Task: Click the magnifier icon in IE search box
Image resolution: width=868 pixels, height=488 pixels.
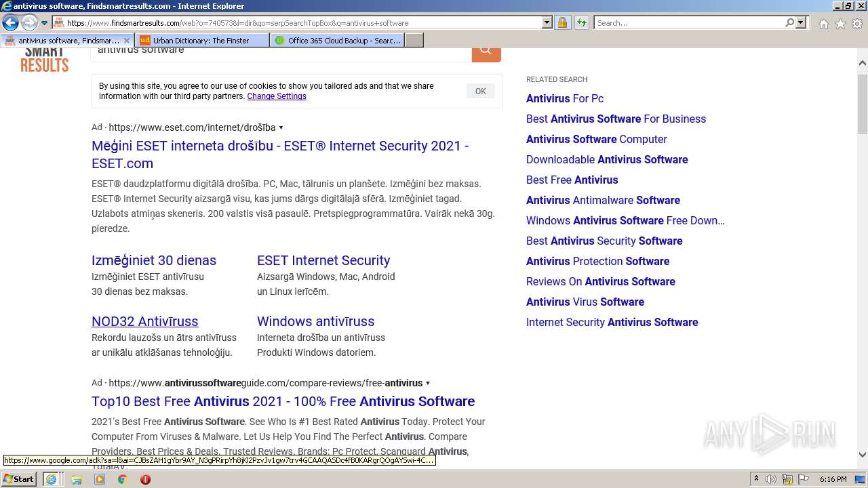Action: 789,23
